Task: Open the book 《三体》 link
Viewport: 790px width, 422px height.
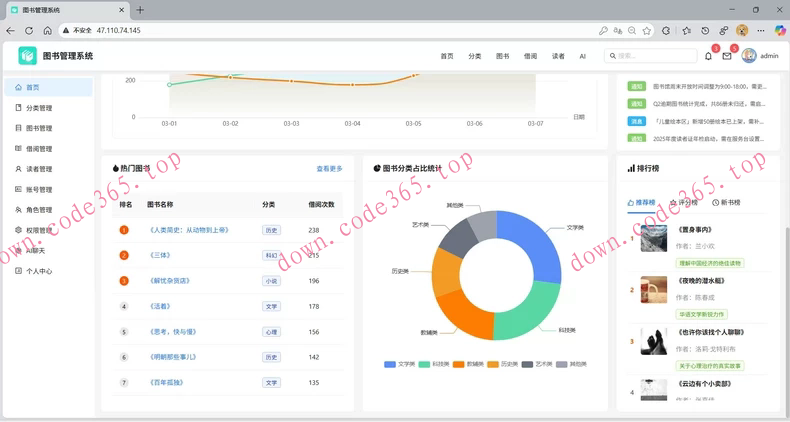Action: 162,255
